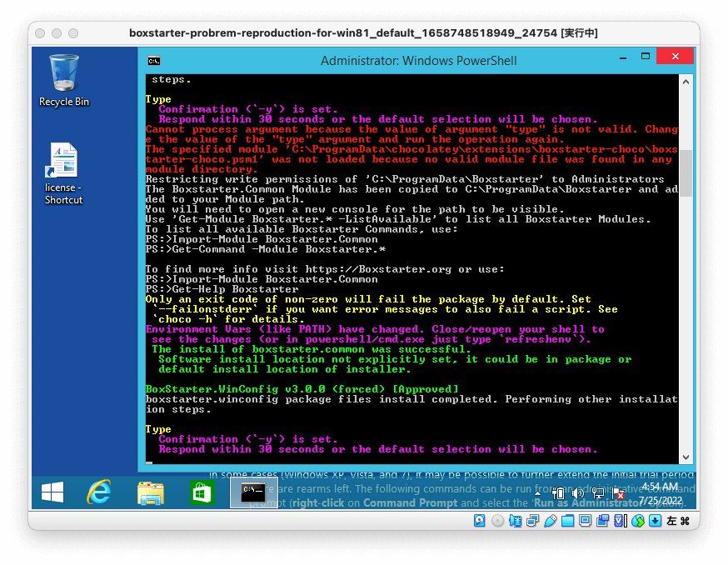This screenshot has width=728, height=565.
Task: Open the Recycle Bin desktop icon
Action: (63, 80)
